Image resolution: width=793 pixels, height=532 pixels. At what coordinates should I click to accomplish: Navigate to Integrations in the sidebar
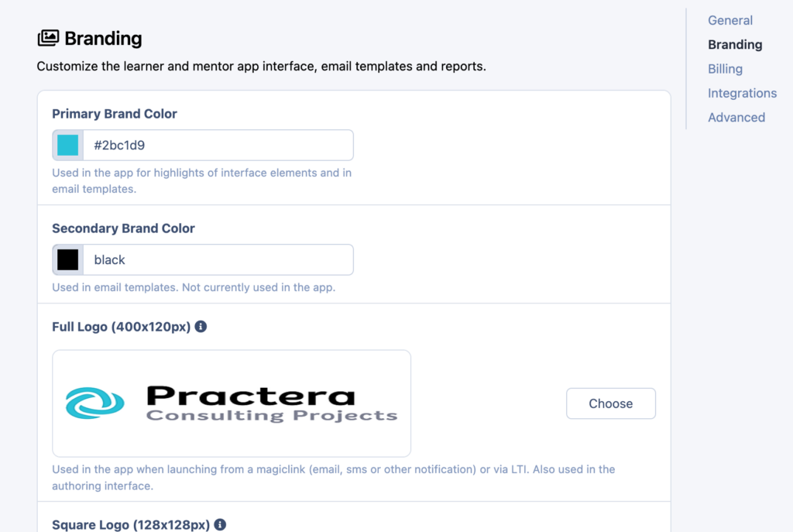coord(742,93)
